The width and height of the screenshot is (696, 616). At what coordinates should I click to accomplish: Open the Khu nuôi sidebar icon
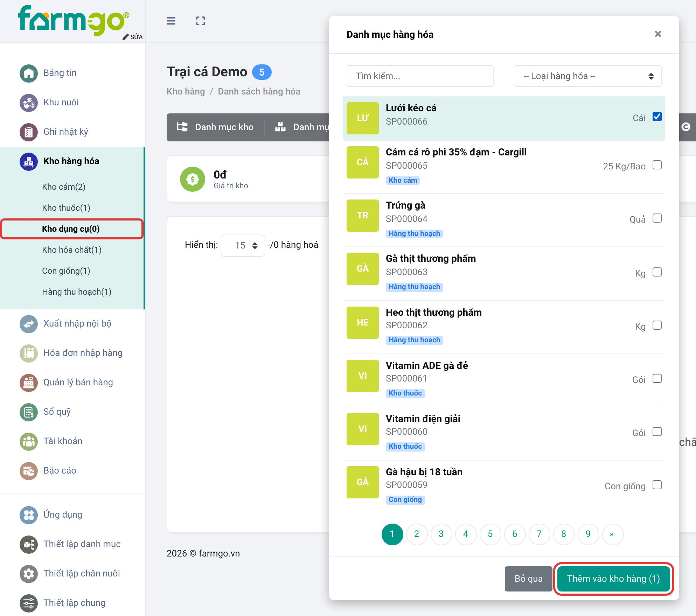(x=29, y=103)
